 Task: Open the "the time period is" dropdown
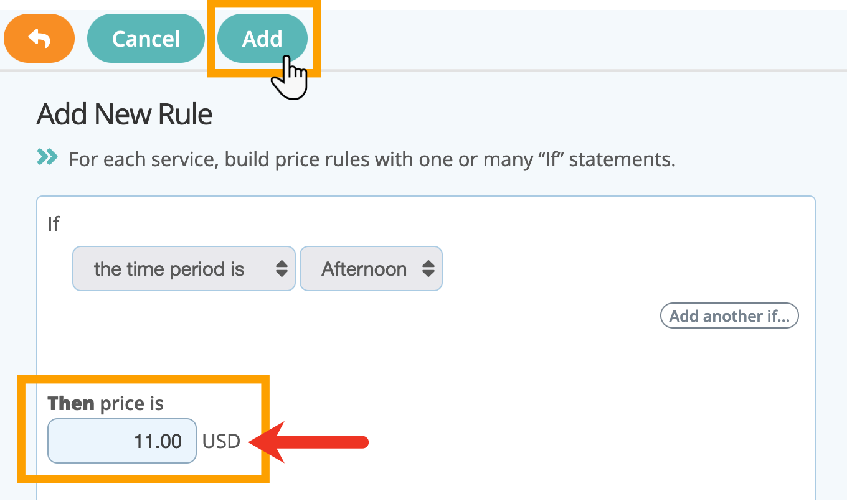pyautogui.click(x=184, y=269)
